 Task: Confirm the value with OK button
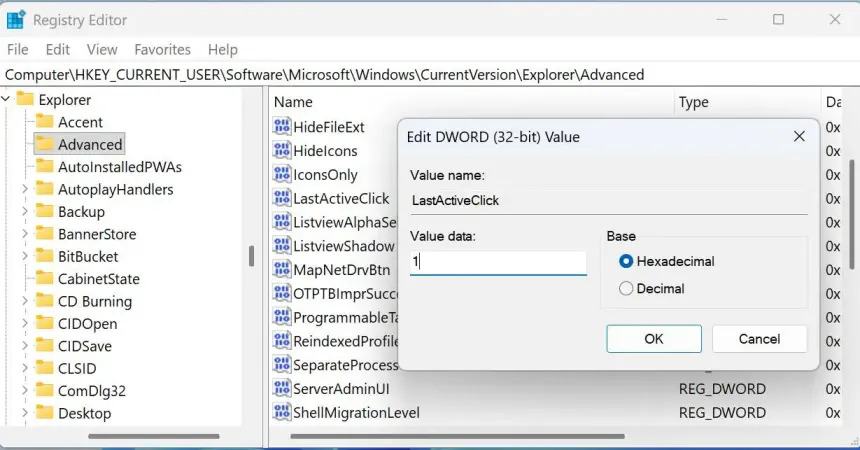click(x=653, y=339)
